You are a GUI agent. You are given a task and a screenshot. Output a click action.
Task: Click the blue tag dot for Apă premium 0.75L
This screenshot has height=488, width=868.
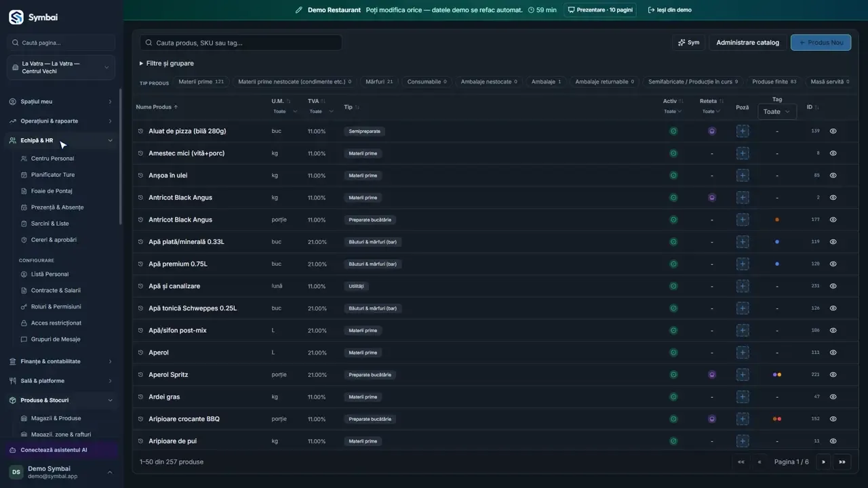pos(777,264)
